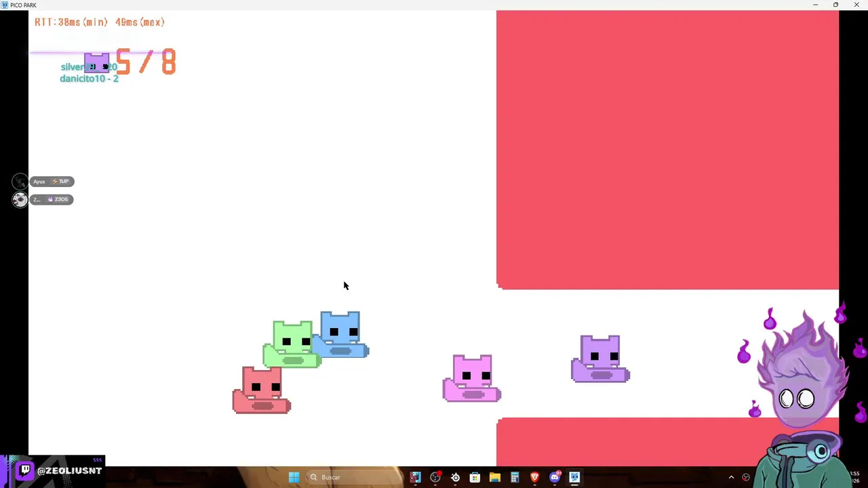Screen dimensions: 868x488
Task: Click the PICO PARK window title
Action: point(23,5)
